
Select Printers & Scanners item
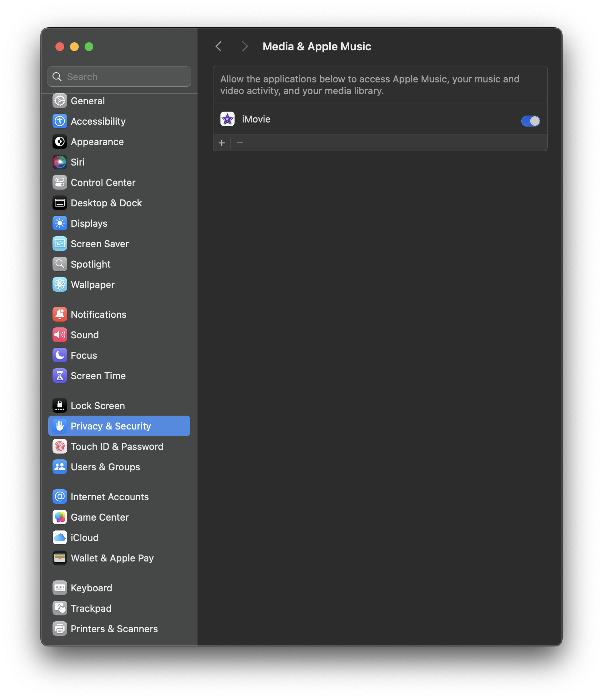click(119, 629)
